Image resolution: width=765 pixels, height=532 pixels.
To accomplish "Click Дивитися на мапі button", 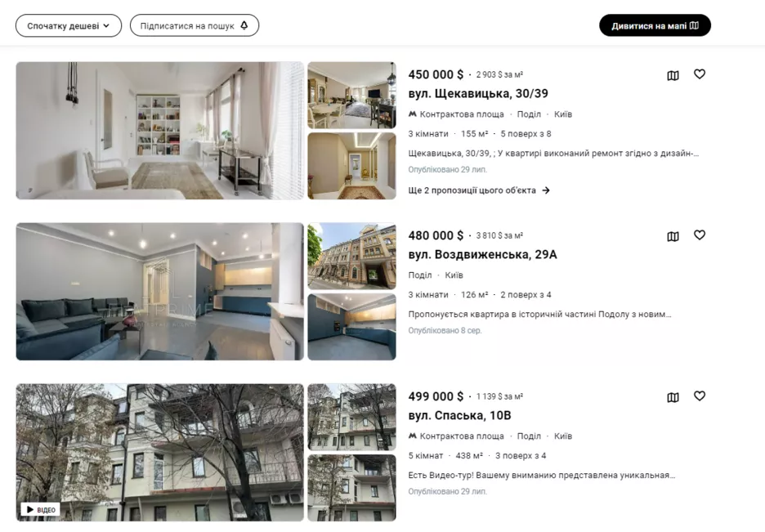I will [x=655, y=25].
